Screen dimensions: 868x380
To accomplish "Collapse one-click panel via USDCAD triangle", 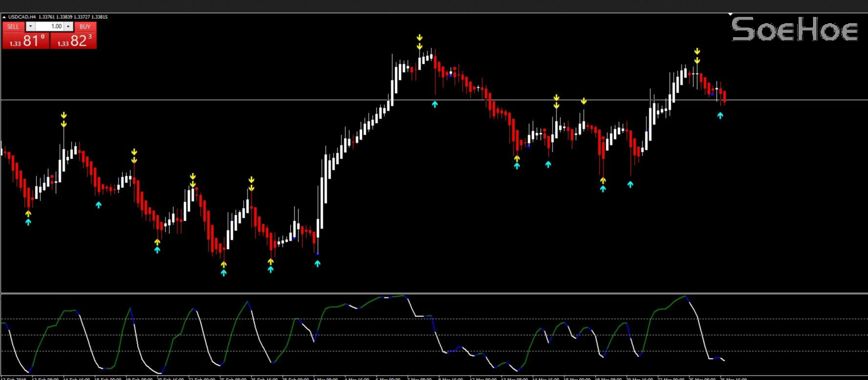I will tap(4, 17).
